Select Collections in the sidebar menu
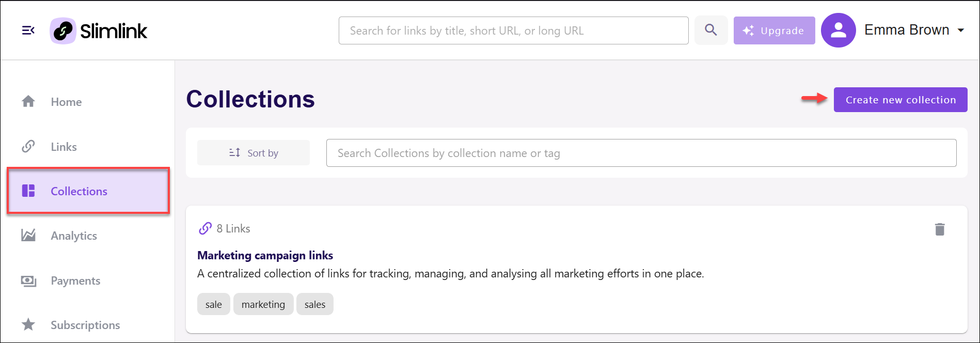This screenshot has height=343, width=980. pos(88,191)
